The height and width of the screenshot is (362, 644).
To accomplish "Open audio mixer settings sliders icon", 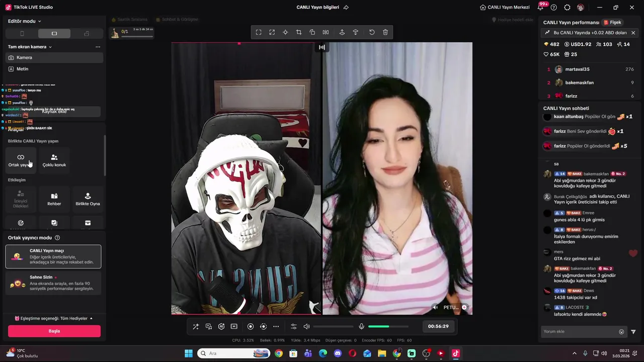I will [294, 326].
